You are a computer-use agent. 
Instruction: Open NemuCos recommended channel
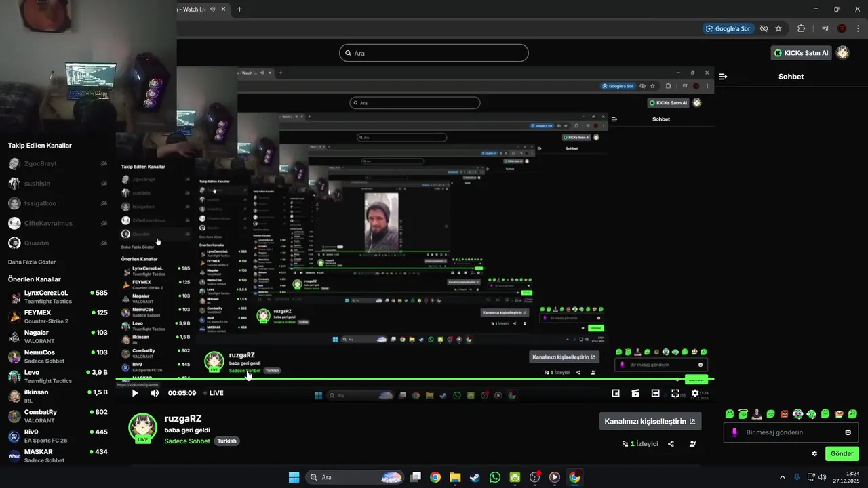click(x=58, y=357)
